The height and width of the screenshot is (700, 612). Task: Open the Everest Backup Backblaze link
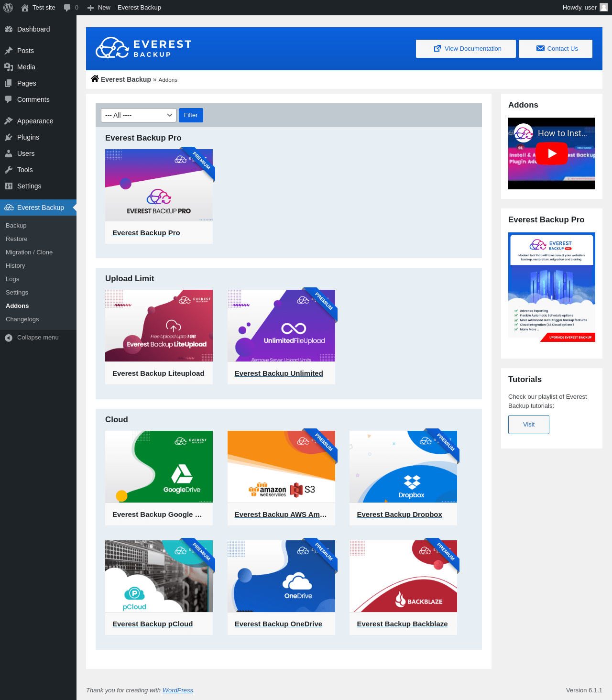(402, 624)
